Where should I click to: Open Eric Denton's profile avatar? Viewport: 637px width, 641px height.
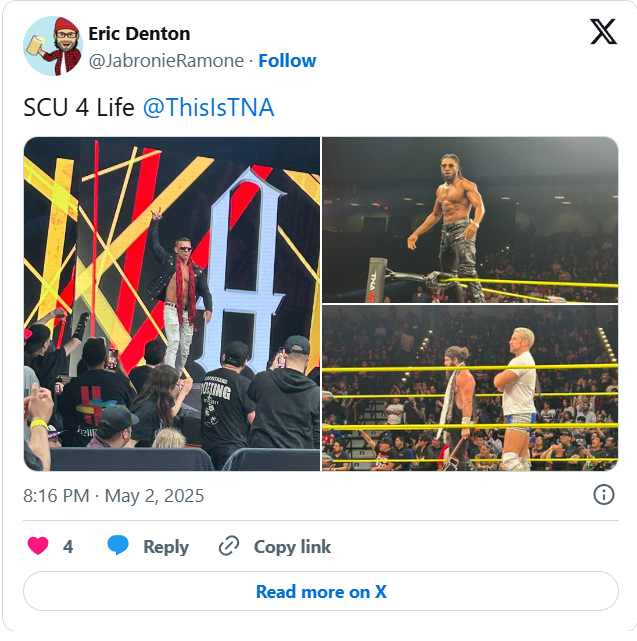pos(52,46)
